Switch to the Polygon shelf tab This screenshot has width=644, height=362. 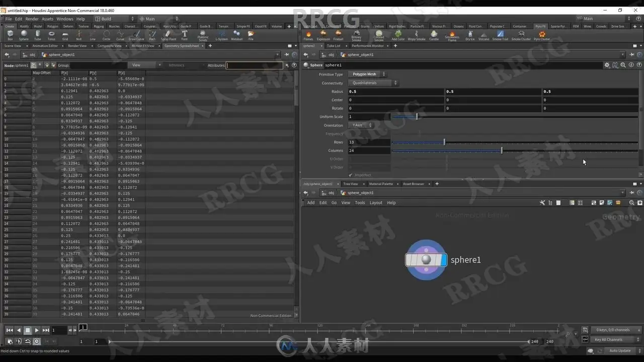point(53,26)
